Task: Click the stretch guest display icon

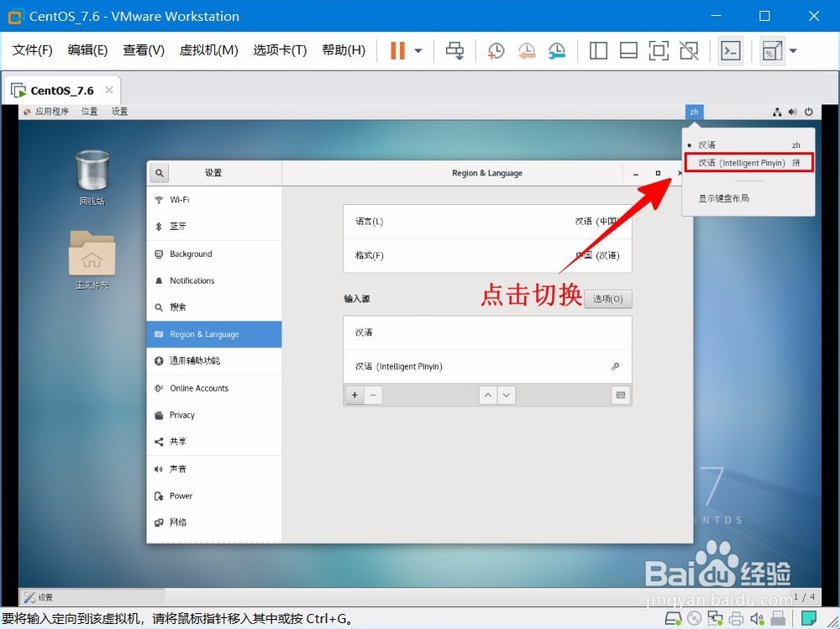Action: (x=772, y=51)
